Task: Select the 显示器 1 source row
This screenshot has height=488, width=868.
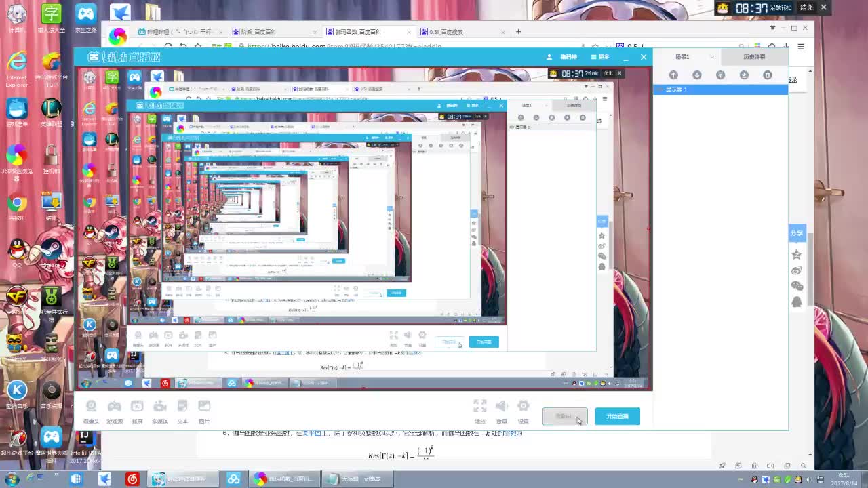Action: 720,89
